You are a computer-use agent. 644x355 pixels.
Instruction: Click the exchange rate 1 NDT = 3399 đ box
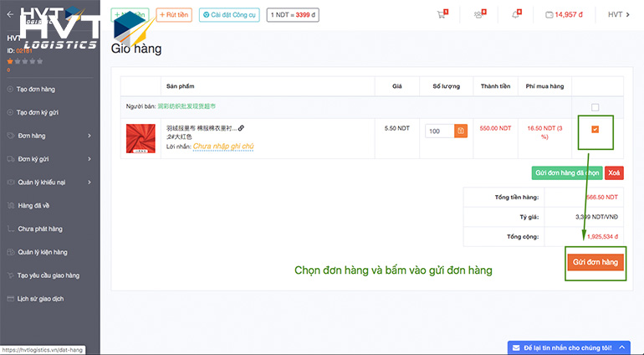[293, 15]
